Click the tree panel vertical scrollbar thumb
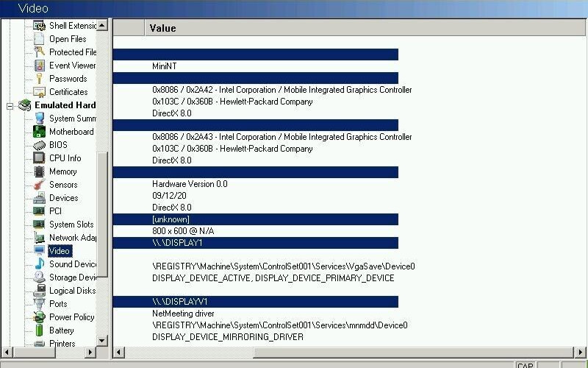 pyautogui.click(x=102, y=214)
